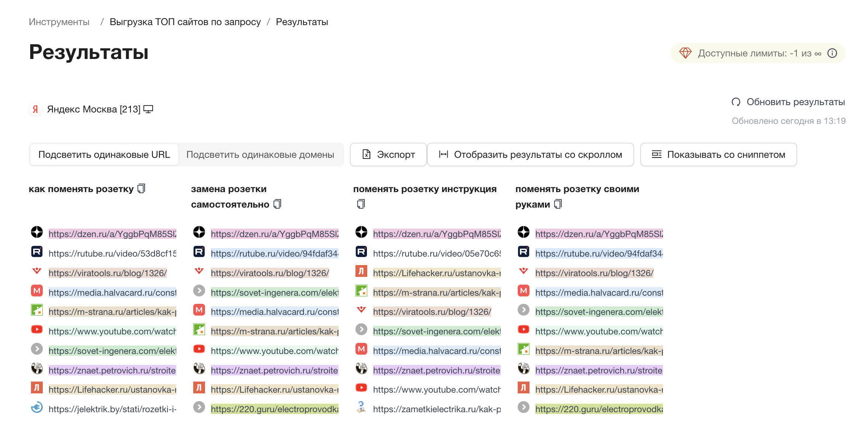868x438 pixels.
Task: Click 'Отобразить результаты со скроллом' button
Action: [x=530, y=154]
